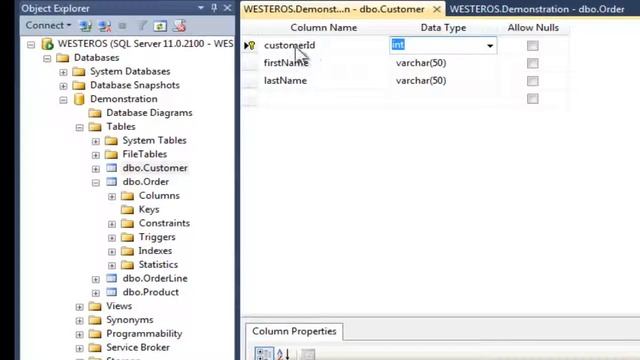Click the Databases folder icon

(62, 58)
